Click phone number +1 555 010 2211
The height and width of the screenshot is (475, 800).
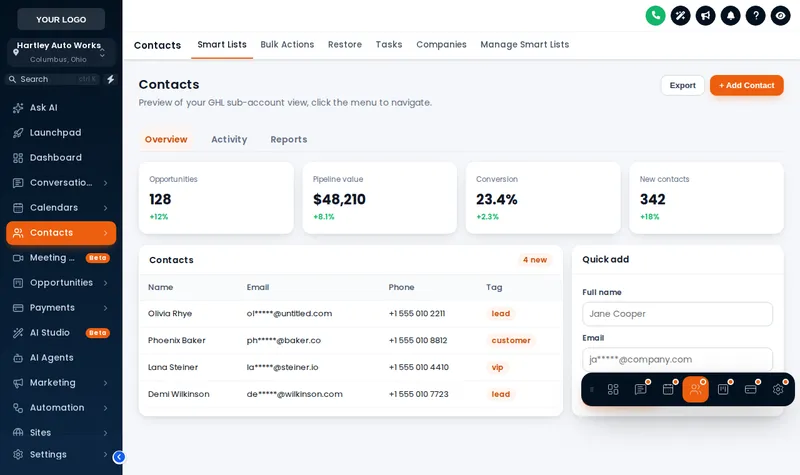[417, 314]
